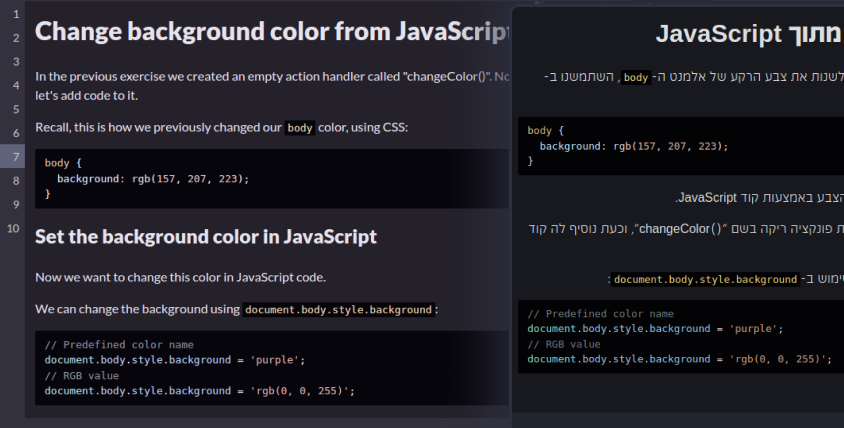This screenshot has height=428, width=844.
Task: Click '// Predefined color name' comment in the left code block
Action: [x=119, y=345]
